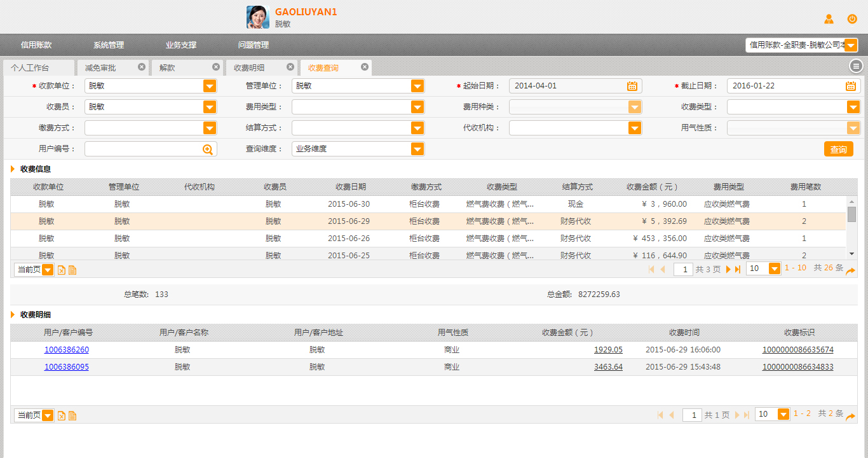
Task: Open the 管理单位 dropdown
Action: (417, 86)
